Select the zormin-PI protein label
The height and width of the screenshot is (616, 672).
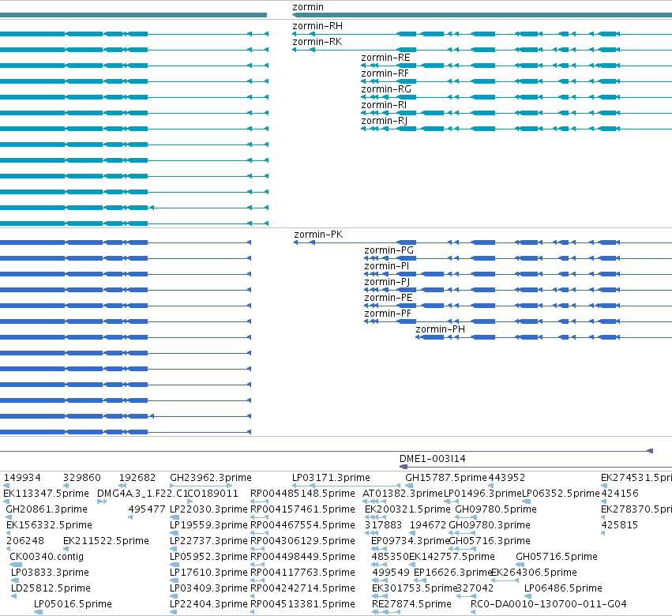click(x=387, y=266)
